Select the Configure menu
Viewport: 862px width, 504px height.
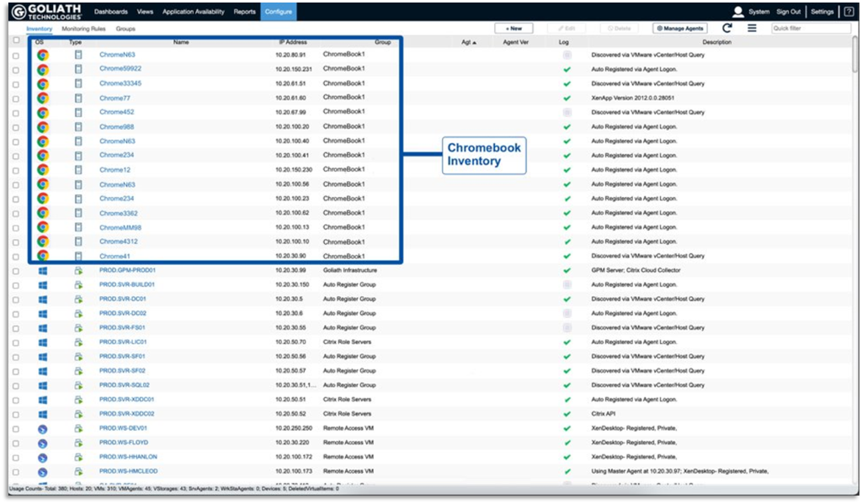click(x=278, y=12)
